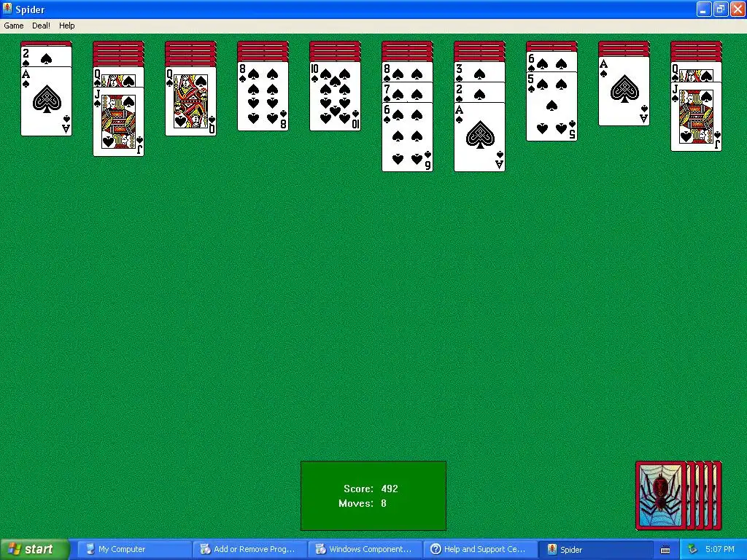Select the 2 of spades in the first column
747x560 pixels.
click(46, 57)
